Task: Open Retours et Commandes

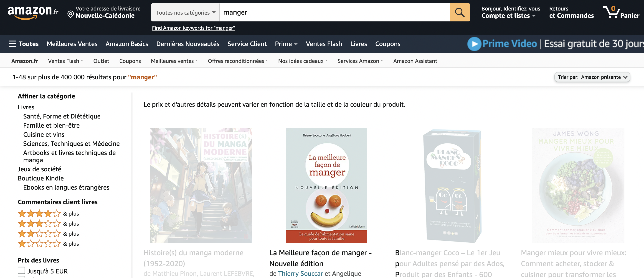Action: [x=571, y=12]
